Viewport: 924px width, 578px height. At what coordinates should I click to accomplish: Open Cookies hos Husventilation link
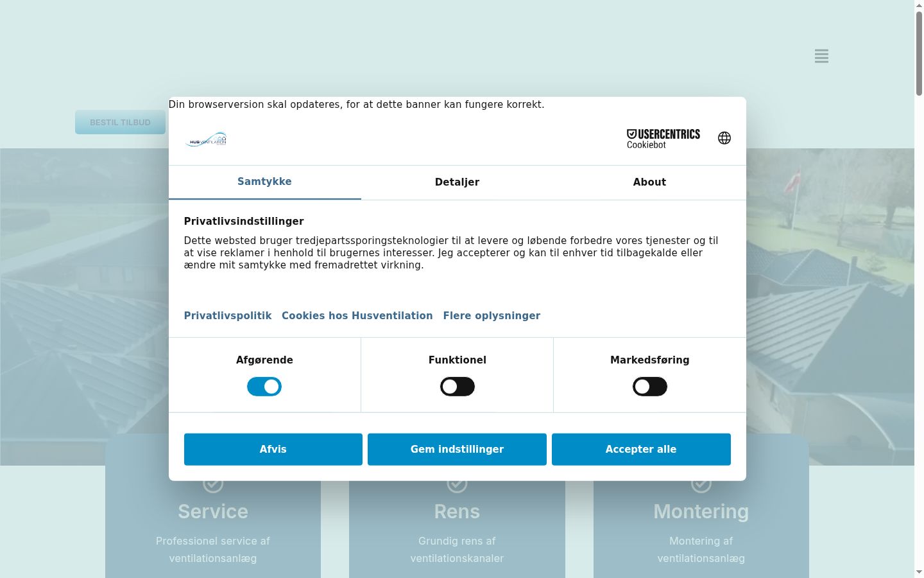pos(357,316)
